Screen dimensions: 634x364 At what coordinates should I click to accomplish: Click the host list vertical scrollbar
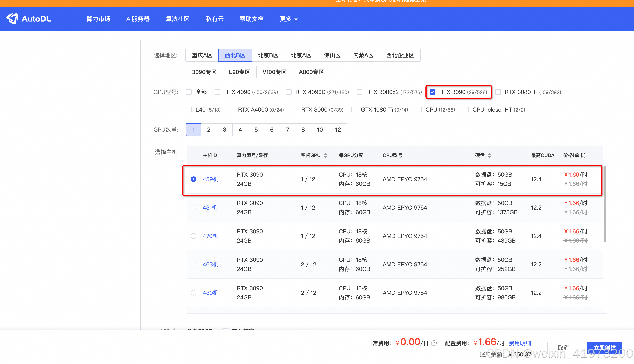(605, 204)
